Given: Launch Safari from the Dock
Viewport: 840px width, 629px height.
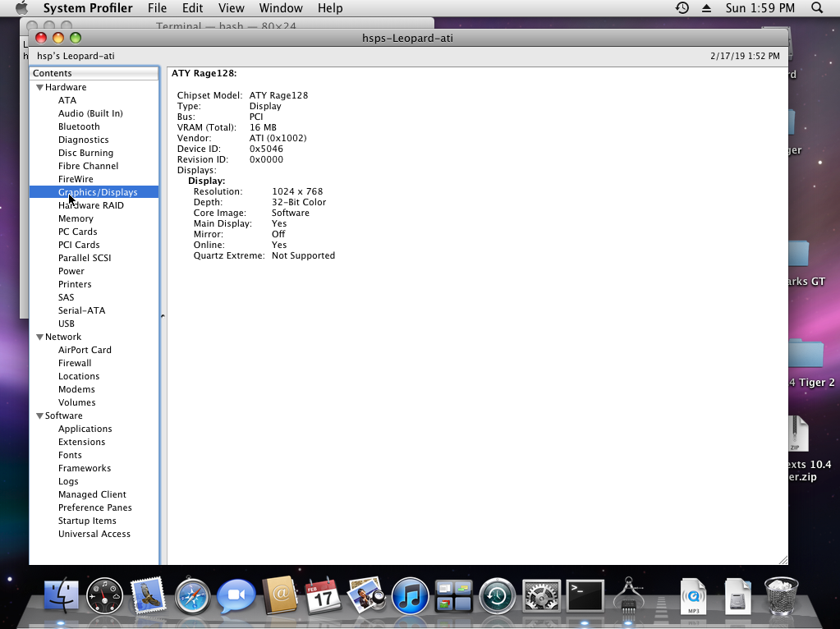Looking at the screenshot, I should 192,595.
